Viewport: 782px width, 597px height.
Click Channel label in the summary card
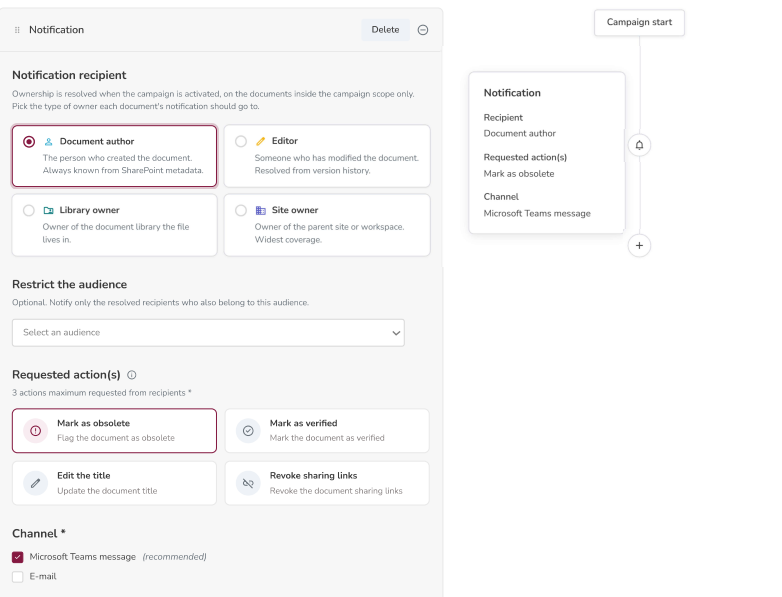pos(501,197)
